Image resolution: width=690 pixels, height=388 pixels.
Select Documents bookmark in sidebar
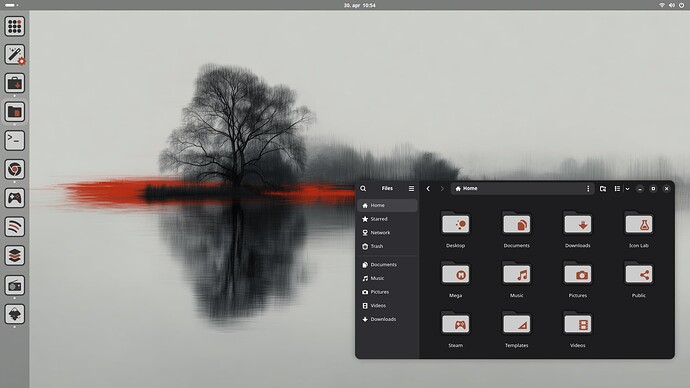pos(387,265)
